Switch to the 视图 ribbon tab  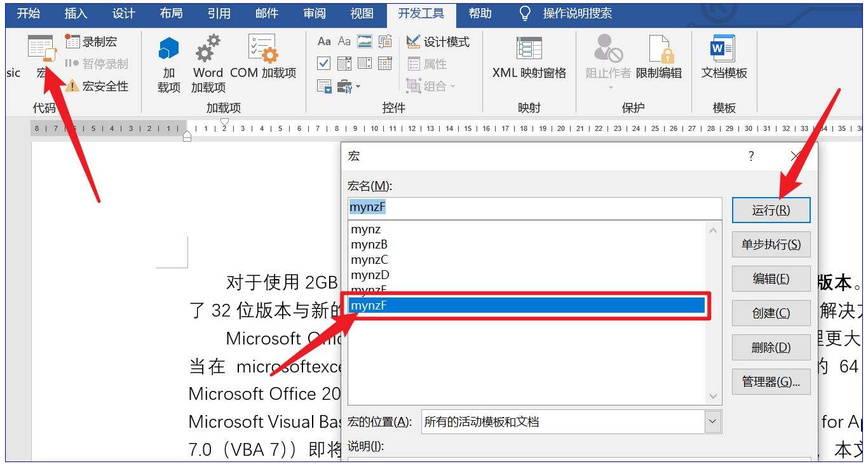(x=362, y=13)
